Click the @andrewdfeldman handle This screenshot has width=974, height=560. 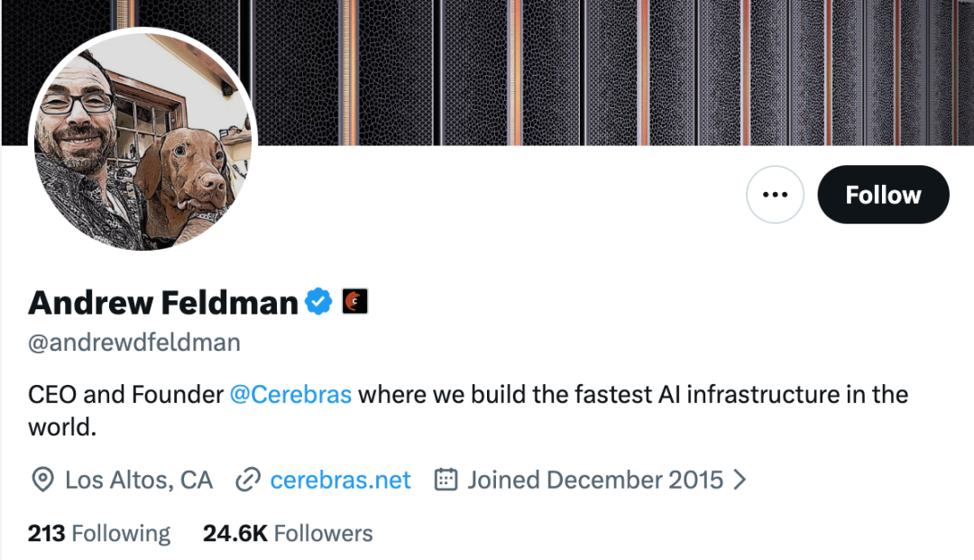(134, 343)
